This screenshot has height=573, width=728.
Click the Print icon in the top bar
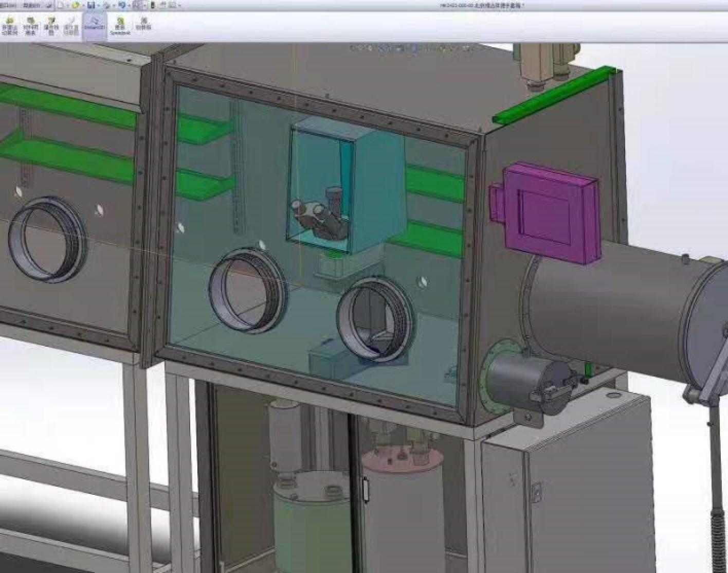107,5
